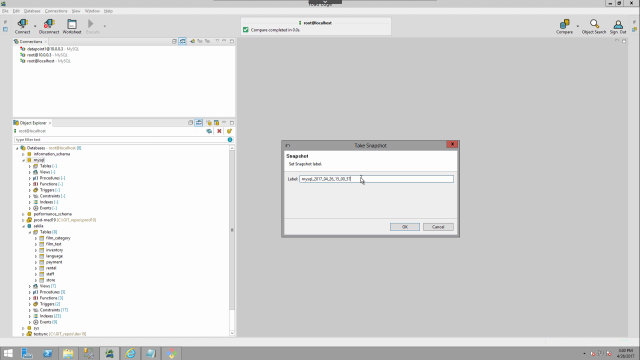Click scroll-down arrow in Object Explorer
Screen dimensions: 640x360
232,333
